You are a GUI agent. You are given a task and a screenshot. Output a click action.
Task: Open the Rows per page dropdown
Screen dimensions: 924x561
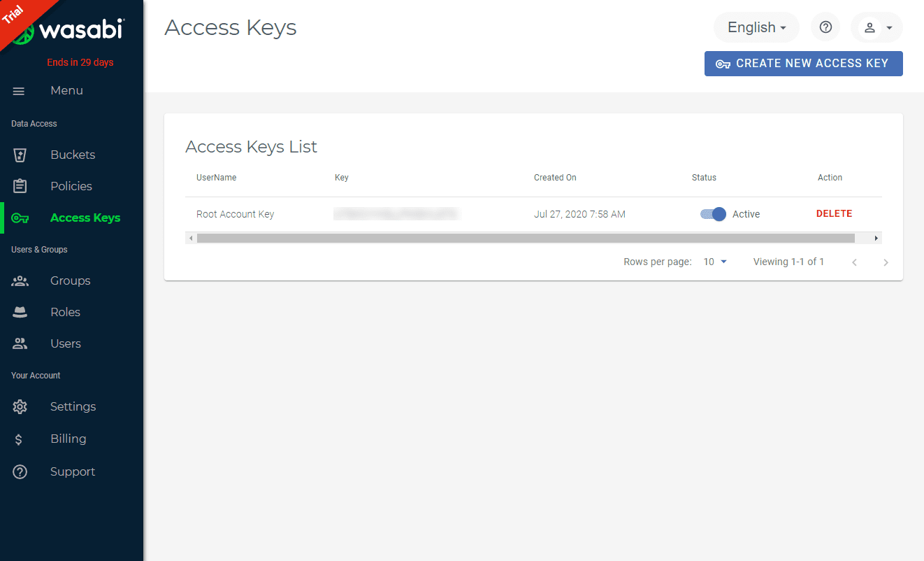click(715, 262)
